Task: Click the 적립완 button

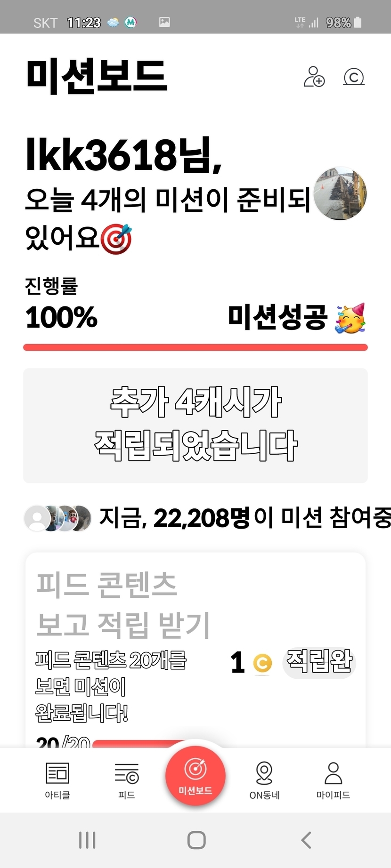Action: tap(319, 662)
